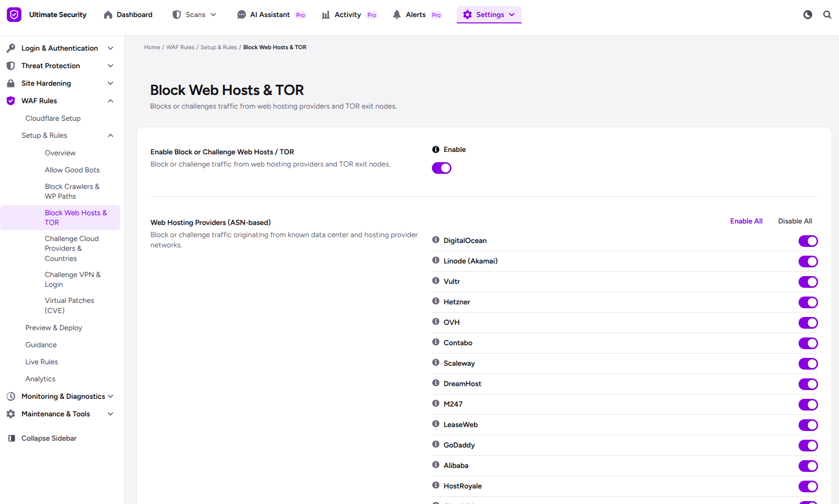The height and width of the screenshot is (504, 839).
Task: Open Virtual Patches (CVE) page
Action: coord(70,305)
